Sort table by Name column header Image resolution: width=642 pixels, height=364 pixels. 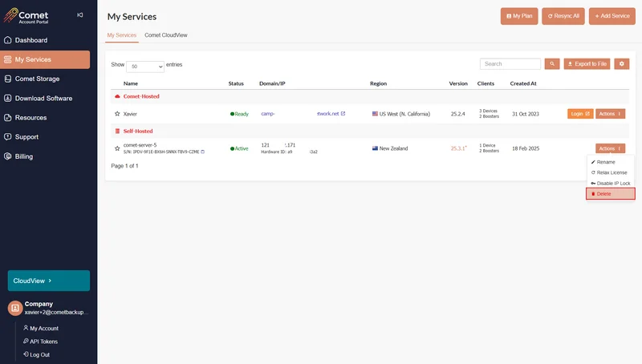(x=131, y=83)
